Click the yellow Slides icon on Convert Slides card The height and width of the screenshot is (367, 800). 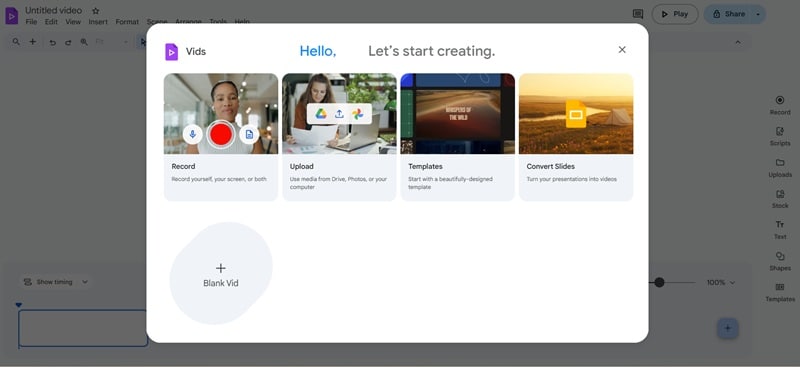point(576,114)
